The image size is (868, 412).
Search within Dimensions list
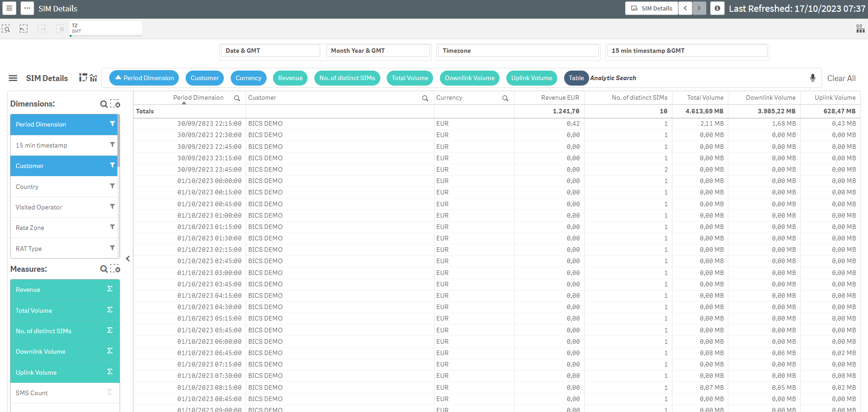(x=104, y=104)
